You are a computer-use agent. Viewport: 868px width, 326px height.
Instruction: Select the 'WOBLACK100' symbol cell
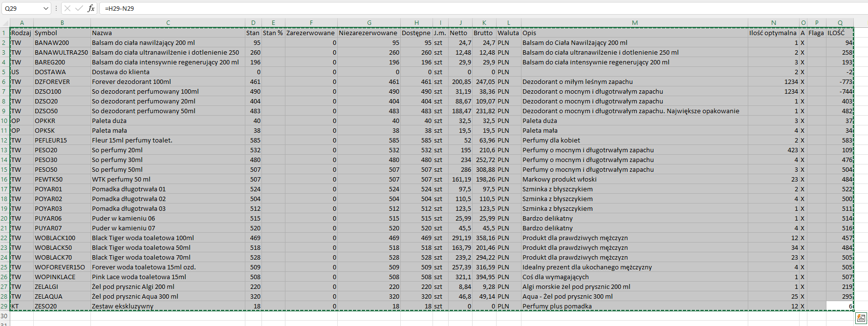click(62, 238)
